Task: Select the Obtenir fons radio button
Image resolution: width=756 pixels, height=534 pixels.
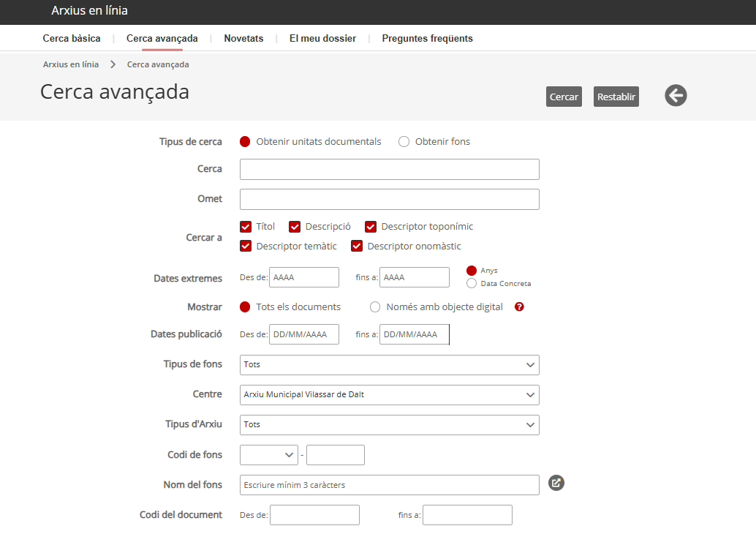Action: pyautogui.click(x=404, y=142)
